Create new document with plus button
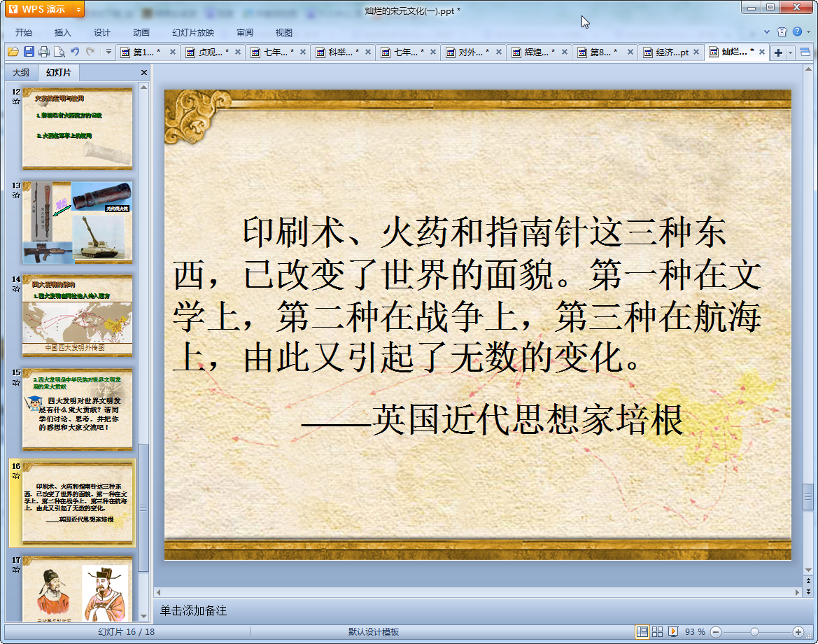Screen dimensions: 818x644 [x=778, y=52]
